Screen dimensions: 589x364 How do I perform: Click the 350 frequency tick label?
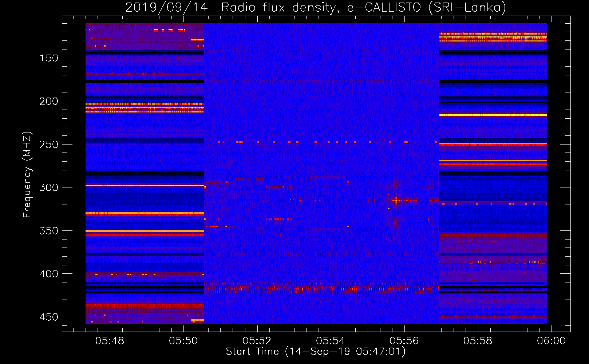(49, 231)
